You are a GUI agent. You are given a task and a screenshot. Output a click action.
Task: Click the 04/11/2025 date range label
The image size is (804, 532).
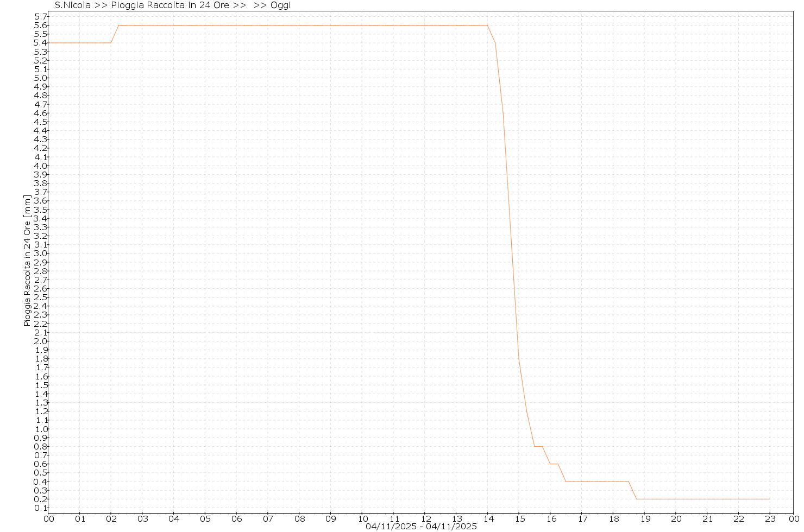pos(421,527)
